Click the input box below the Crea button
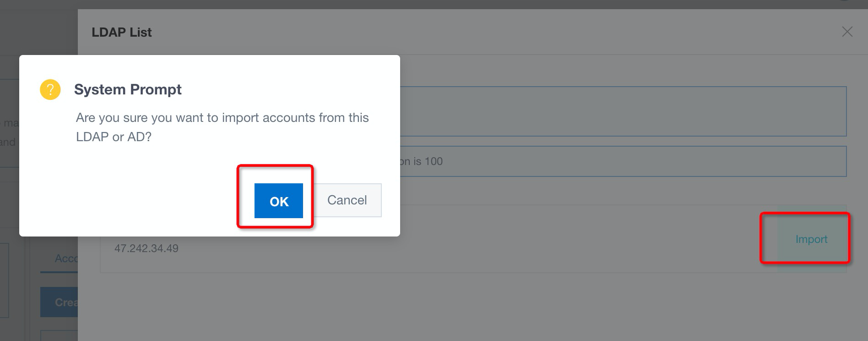 [x=59, y=335]
